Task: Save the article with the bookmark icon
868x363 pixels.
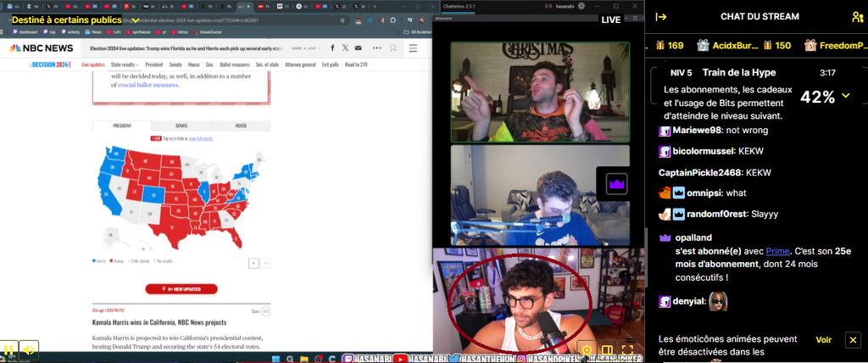Action: (x=393, y=48)
